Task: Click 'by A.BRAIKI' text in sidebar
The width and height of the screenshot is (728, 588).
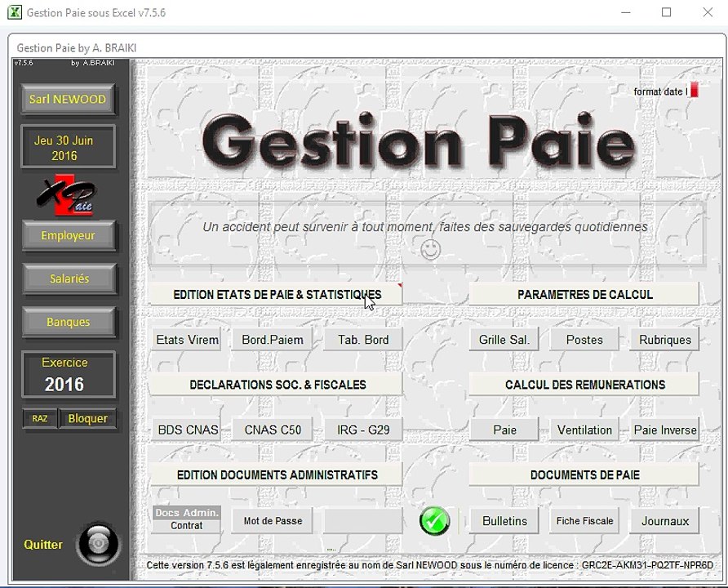Action: point(93,63)
